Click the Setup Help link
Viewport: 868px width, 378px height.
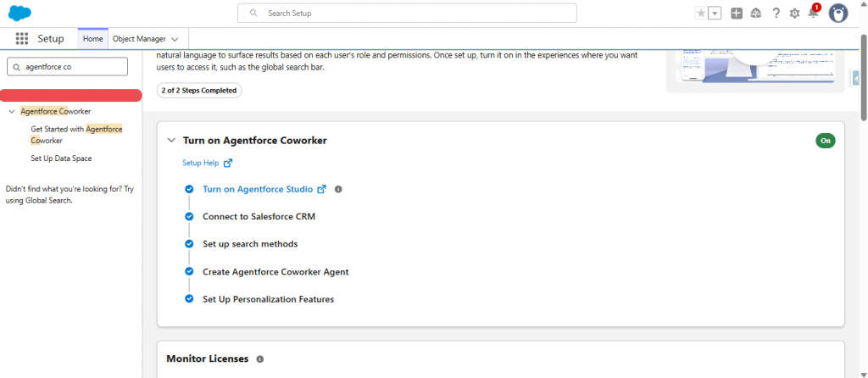pos(201,164)
